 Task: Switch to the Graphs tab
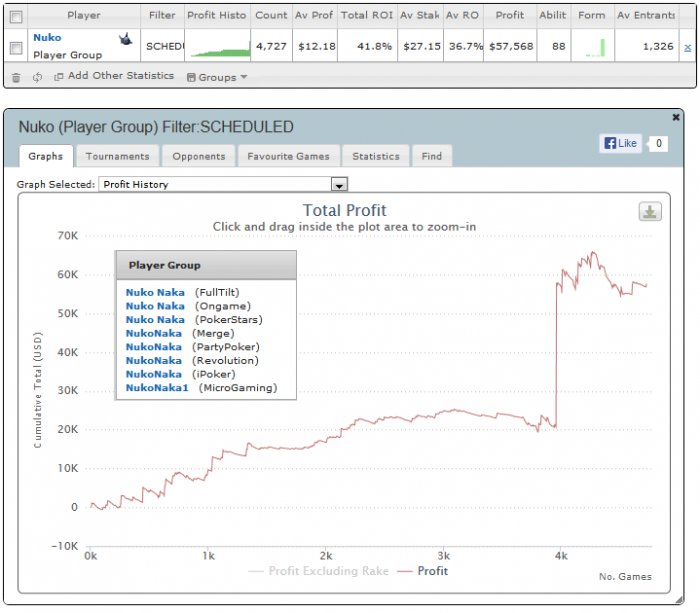coord(46,156)
